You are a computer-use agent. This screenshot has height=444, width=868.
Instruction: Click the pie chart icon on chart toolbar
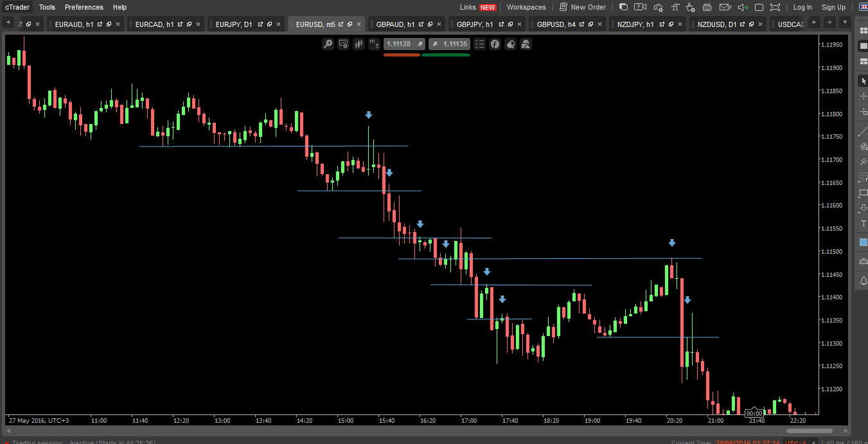click(x=510, y=44)
